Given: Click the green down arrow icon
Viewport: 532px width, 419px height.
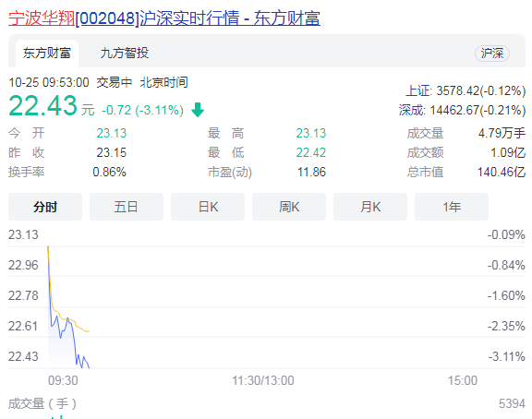Looking at the screenshot, I should tap(198, 110).
